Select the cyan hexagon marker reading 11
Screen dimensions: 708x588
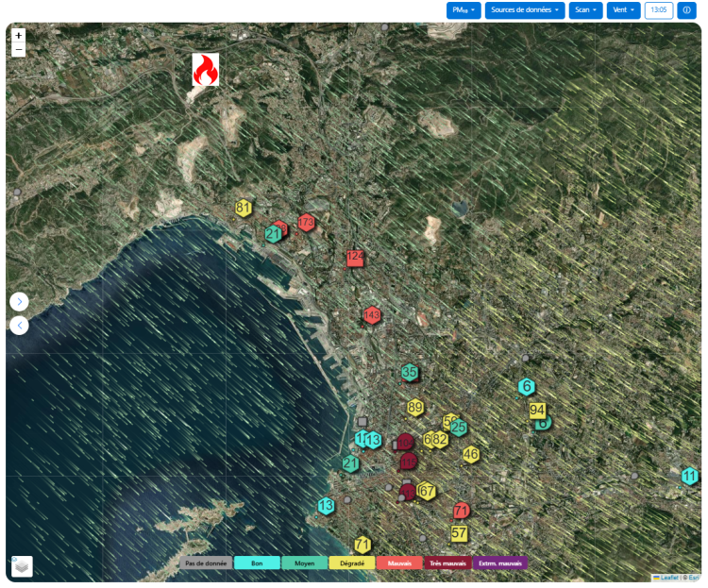pyautogui.click(x=689, y=477)
